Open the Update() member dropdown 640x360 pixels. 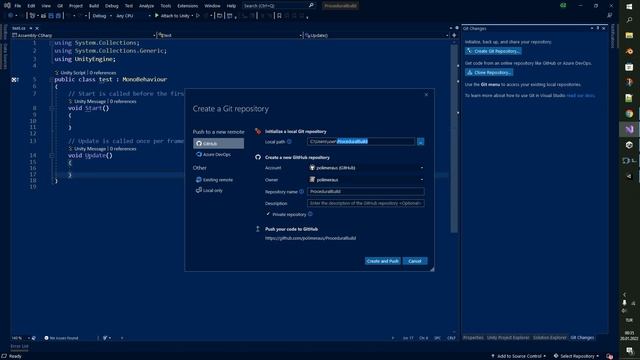[376, 36]
